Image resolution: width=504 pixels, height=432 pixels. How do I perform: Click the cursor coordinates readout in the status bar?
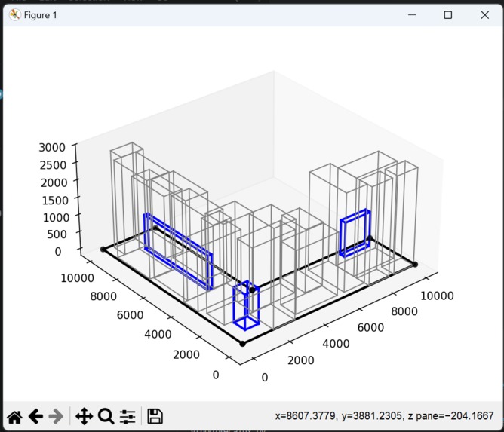click(384, 416)
